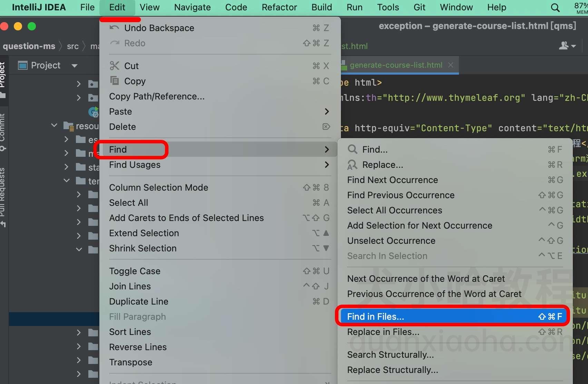Choose Copy Path/Reference...

click(219, 96)
